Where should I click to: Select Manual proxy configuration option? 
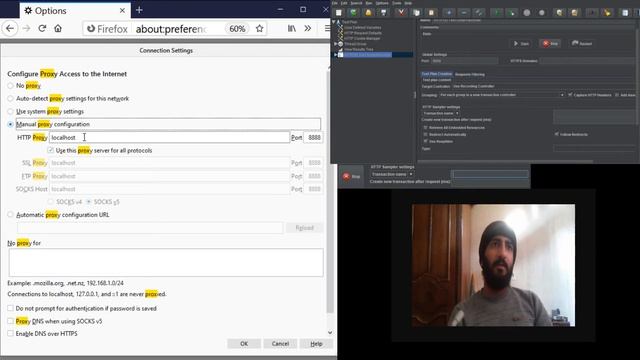pos(10,124)
